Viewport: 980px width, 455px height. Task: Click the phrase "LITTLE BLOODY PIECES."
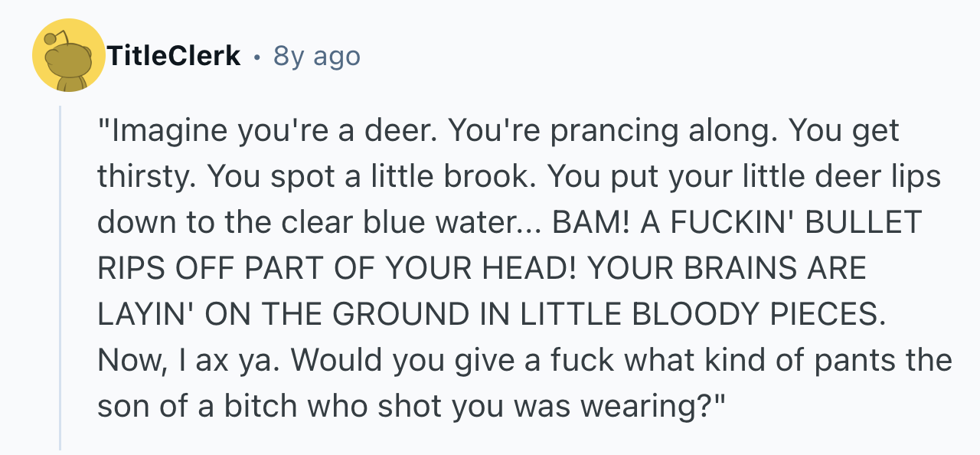(701, 315)
